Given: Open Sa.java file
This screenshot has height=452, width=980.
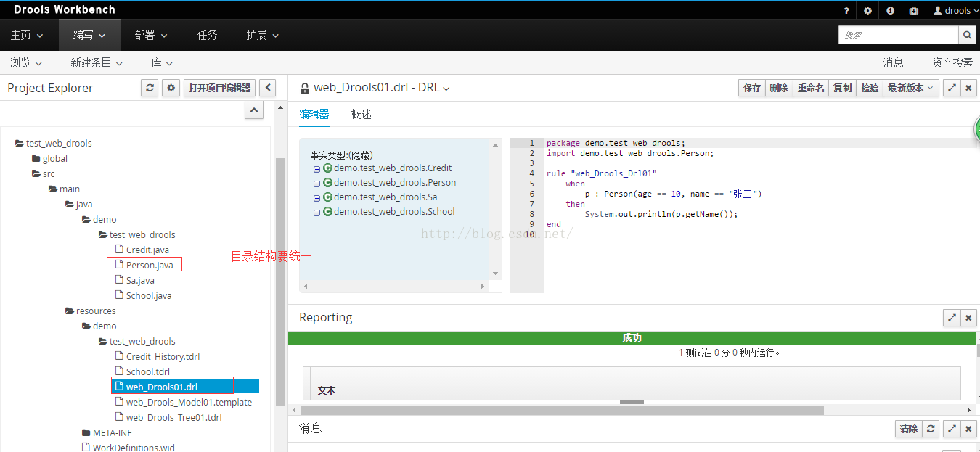Looking at the screenshot, I should tap(135, 280).
